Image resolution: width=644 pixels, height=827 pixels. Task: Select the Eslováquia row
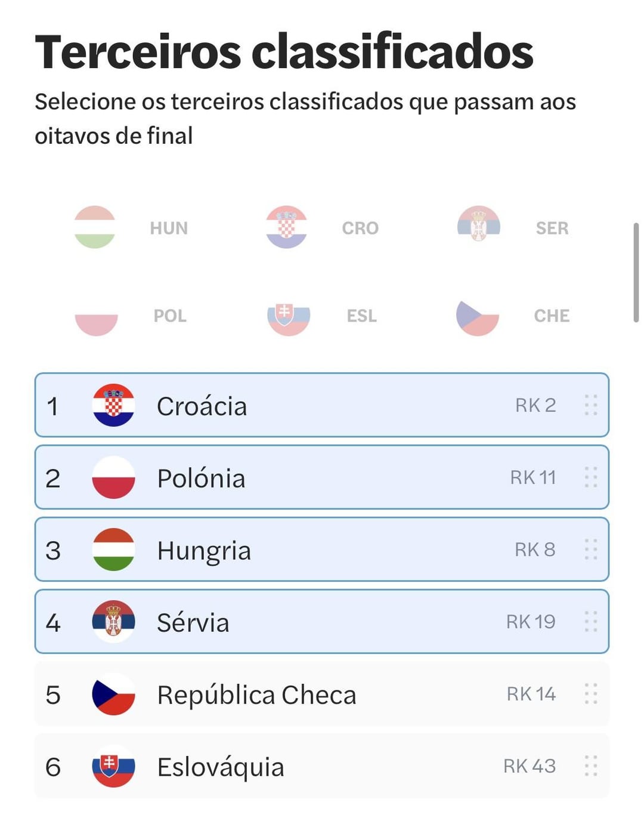click(322, 766)
